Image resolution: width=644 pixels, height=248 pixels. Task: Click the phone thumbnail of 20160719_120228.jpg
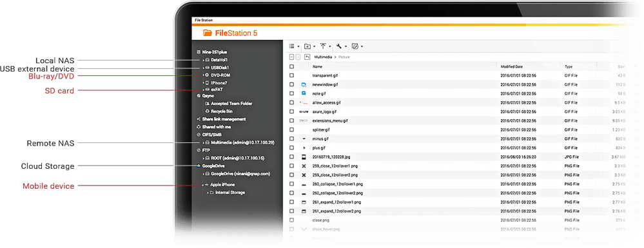click(304, 157)
